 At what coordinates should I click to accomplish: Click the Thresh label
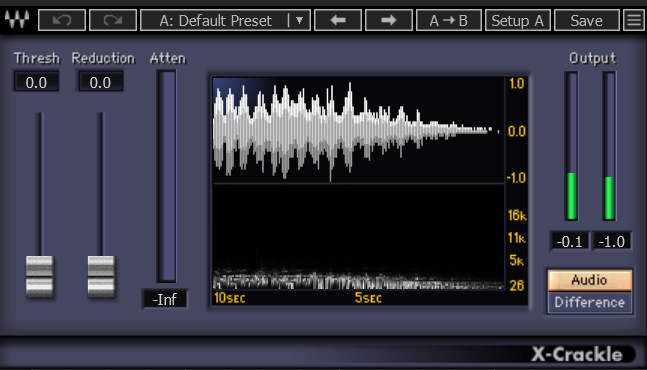coord(37,58)
